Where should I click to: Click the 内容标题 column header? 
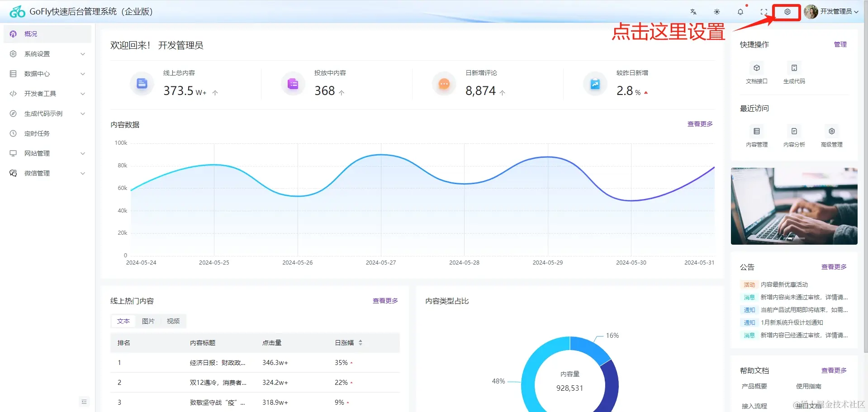[x=203, y=343]
